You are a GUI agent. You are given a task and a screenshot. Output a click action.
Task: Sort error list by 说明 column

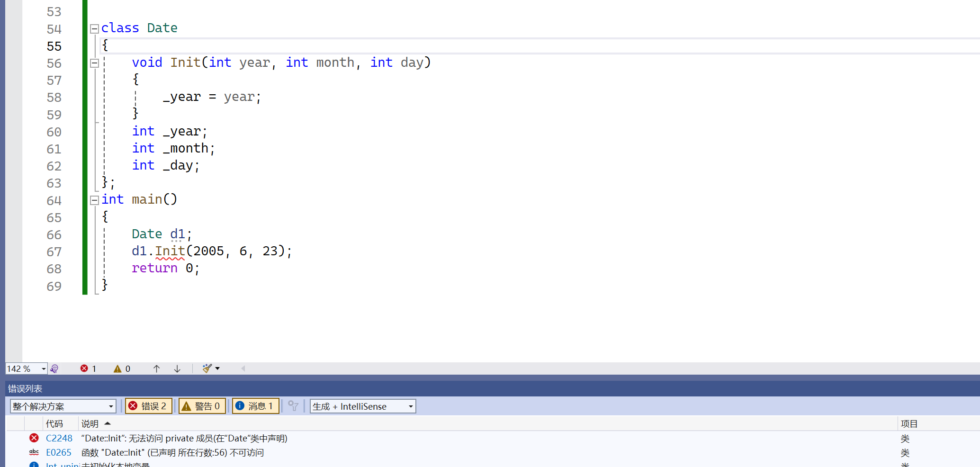point(90,423)
